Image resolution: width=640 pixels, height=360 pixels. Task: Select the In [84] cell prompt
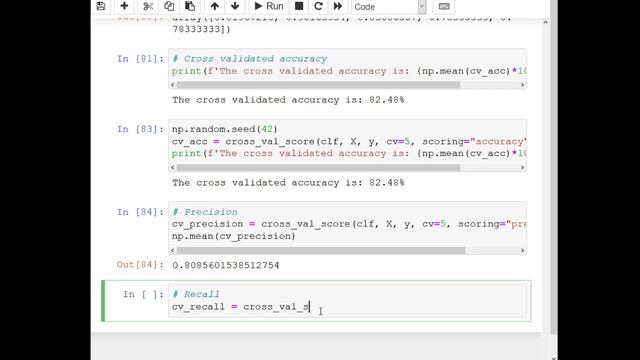(140, 212)
